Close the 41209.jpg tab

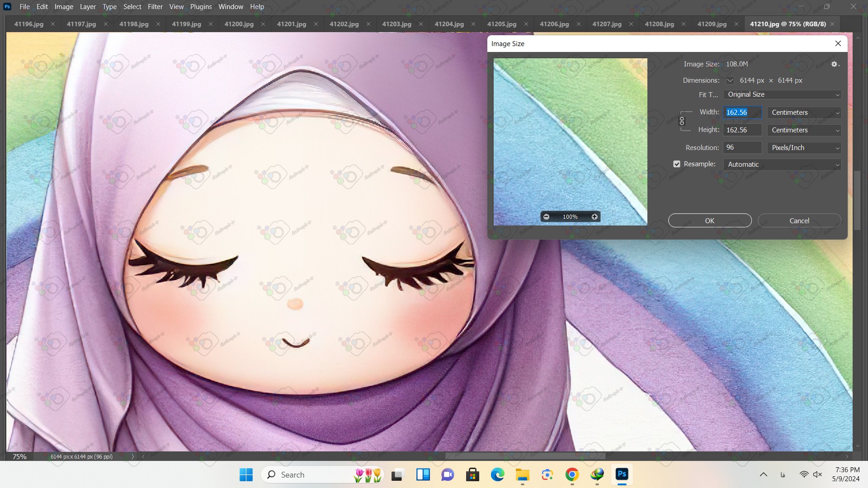(x=736, y=24)
